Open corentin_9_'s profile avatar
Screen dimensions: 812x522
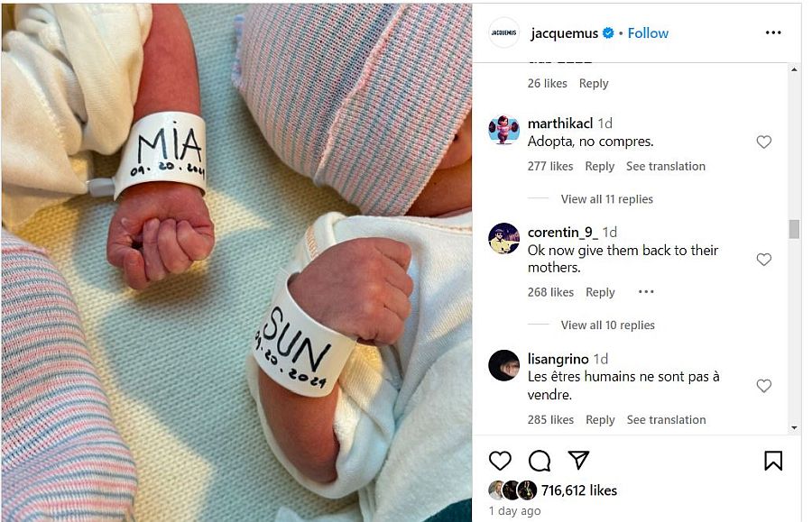[503, 239]
